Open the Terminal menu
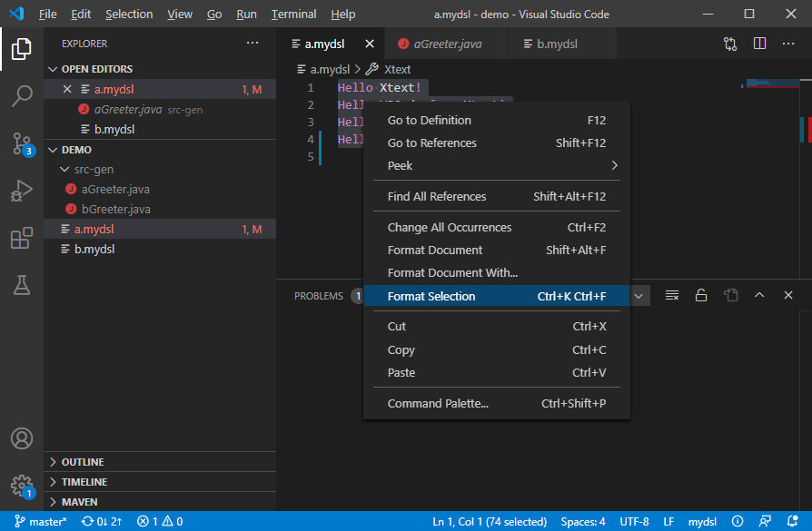The width and height of the screenshot is (812, 531). (x=293, y=14)
